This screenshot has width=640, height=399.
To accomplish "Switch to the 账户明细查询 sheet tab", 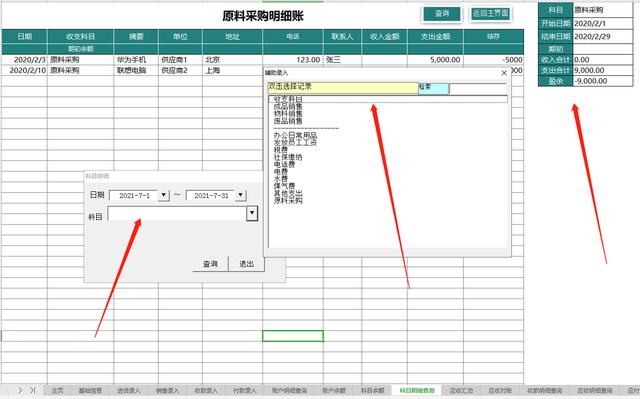I will [289, 390].
